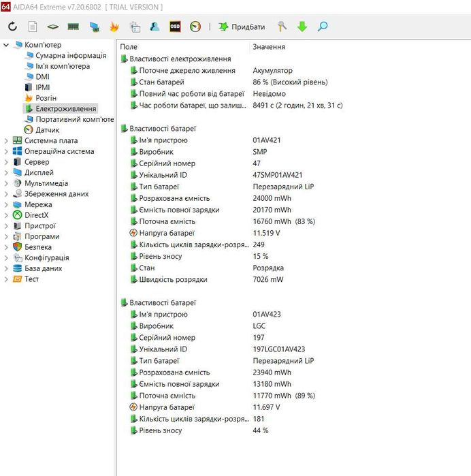Expand the Системна плата node
The height and width of the screenshot is (476, 471).
click(x=6, y=141)
